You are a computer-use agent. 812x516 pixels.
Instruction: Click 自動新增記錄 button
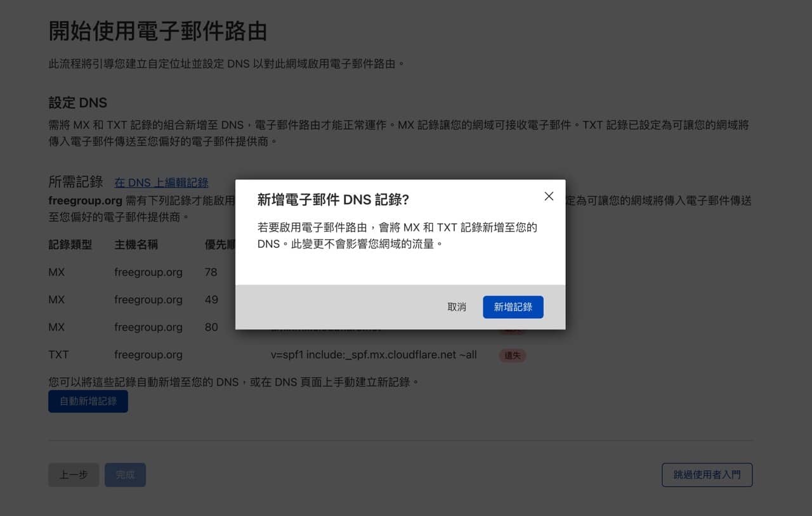tap(88, 401)
